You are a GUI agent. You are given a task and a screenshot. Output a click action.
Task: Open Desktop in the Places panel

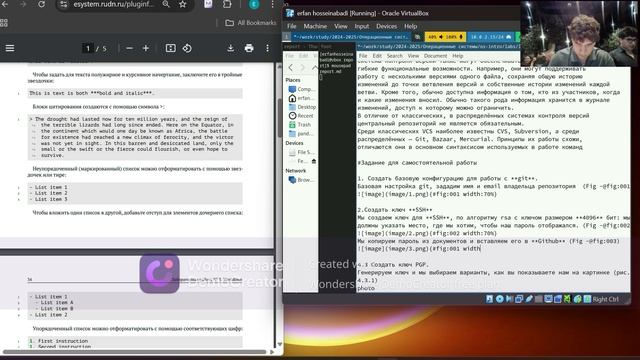301,107
